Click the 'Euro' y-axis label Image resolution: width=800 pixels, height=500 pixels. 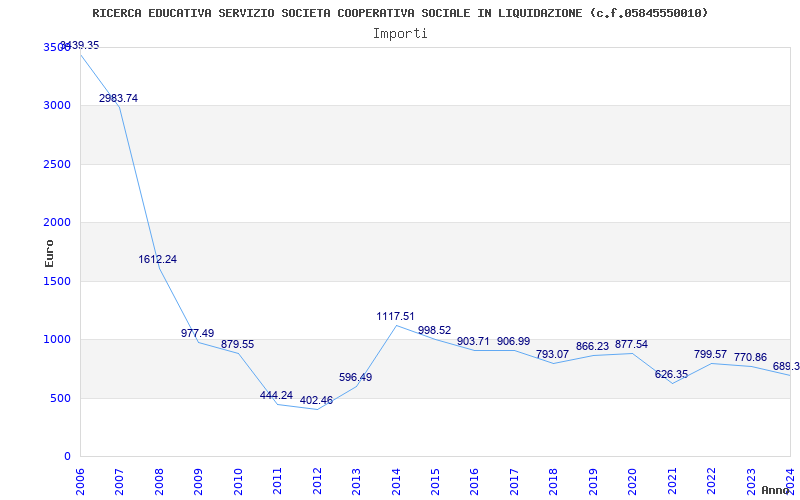49,253
